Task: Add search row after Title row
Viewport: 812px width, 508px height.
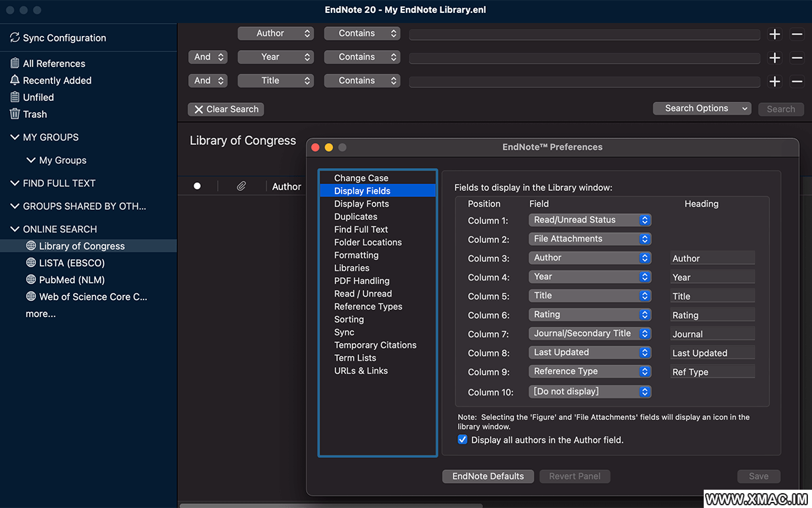Action: (x=775, y=81)
